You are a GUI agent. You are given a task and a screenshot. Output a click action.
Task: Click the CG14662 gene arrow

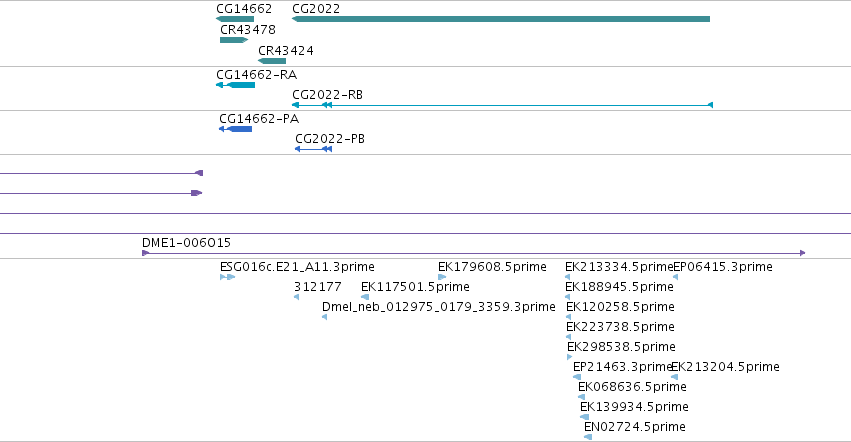(x=235, y=19)
